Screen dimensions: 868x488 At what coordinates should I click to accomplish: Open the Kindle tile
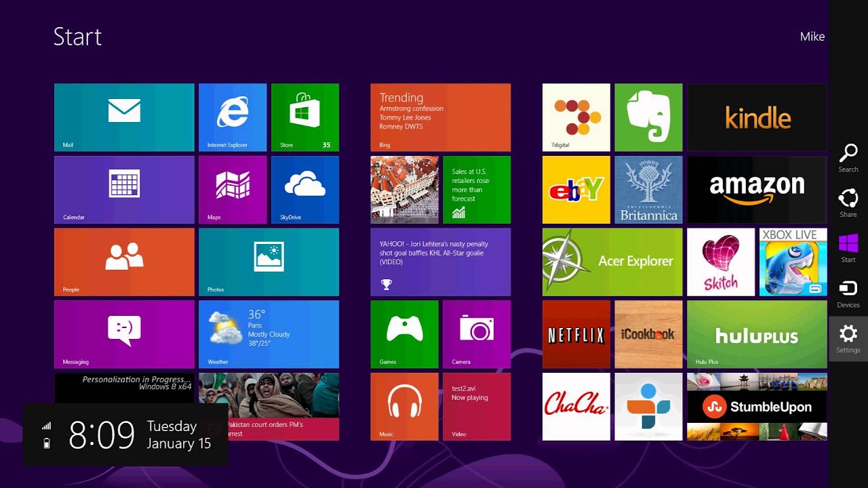(x=757, y=117)
